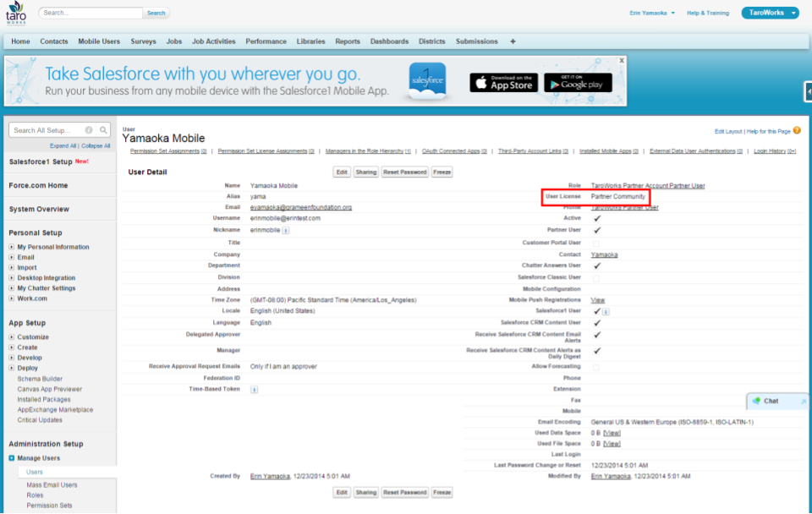Toggle the Chatter Answers User checkbox
812x514 pixels.
pos(597,266)
